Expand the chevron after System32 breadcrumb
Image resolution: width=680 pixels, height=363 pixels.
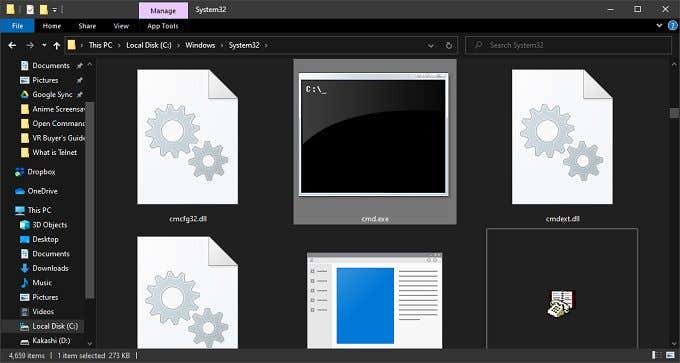click(x=266, y=45)
